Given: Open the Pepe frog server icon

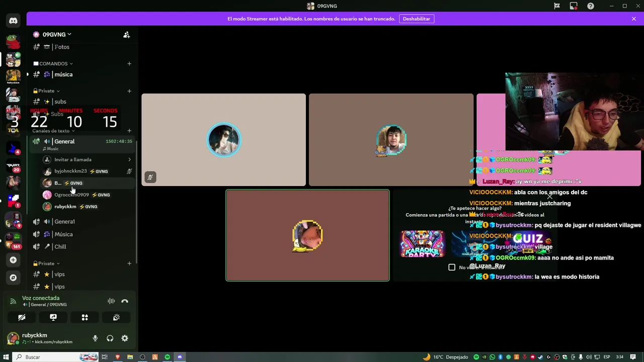Looking at the screenshot, I should (x=13, y=41).
